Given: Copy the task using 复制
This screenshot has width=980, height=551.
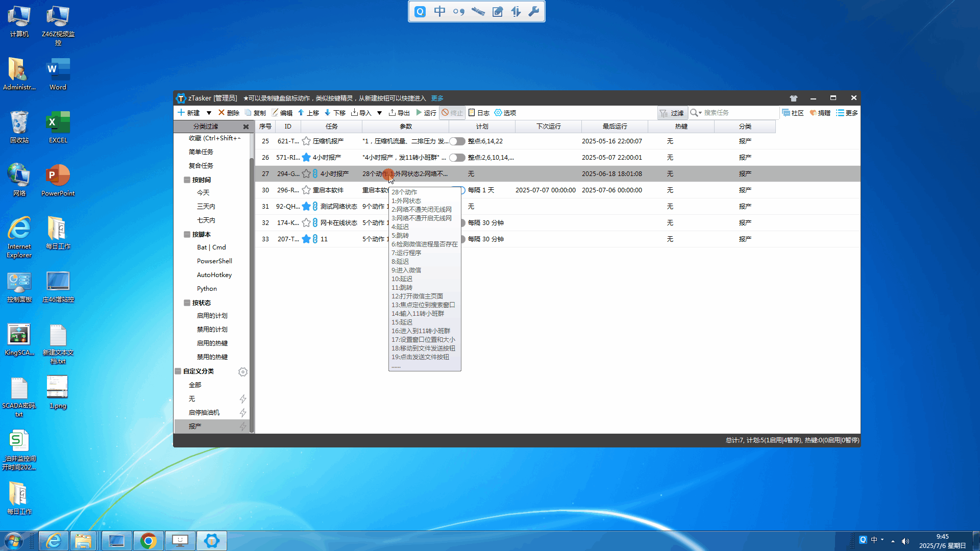Looking at the screenshot, I should (x=255, y=113).
